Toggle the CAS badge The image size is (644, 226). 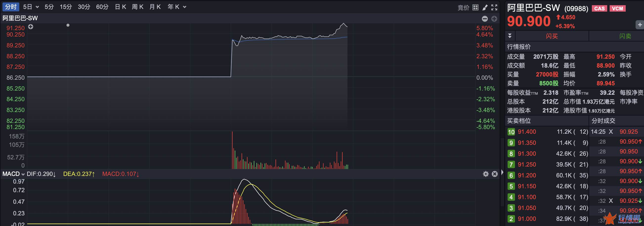599,8
